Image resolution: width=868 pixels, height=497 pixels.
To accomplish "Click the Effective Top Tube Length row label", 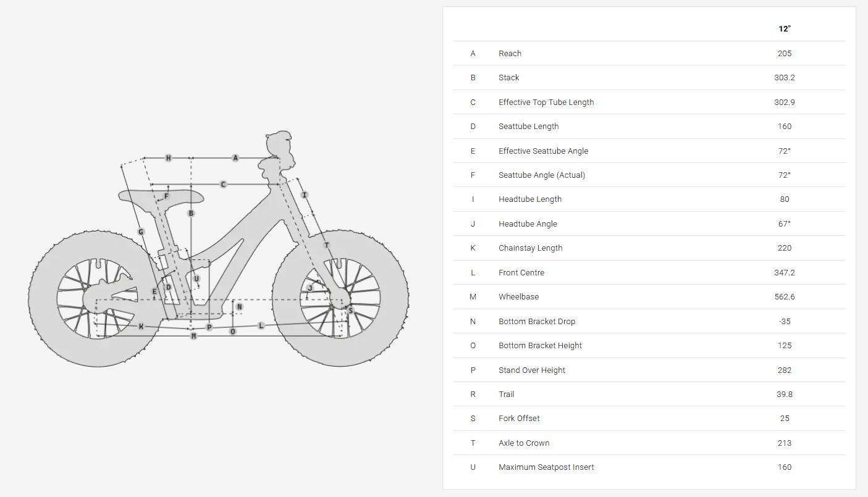I will coord(546,102).
